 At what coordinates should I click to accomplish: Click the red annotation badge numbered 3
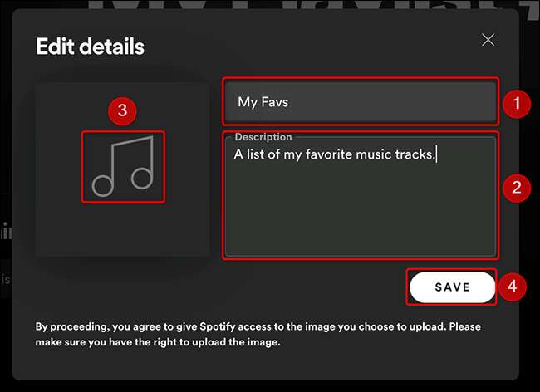click(x=122, y=110)
